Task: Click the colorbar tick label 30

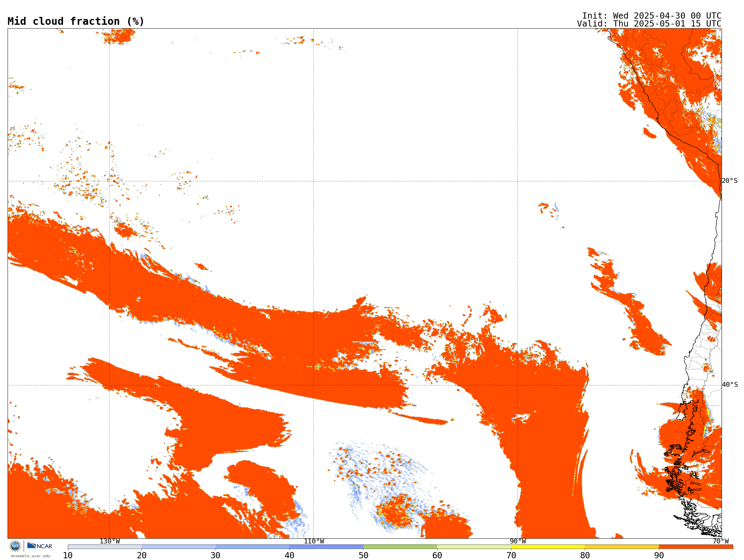Action: point(216,556)
